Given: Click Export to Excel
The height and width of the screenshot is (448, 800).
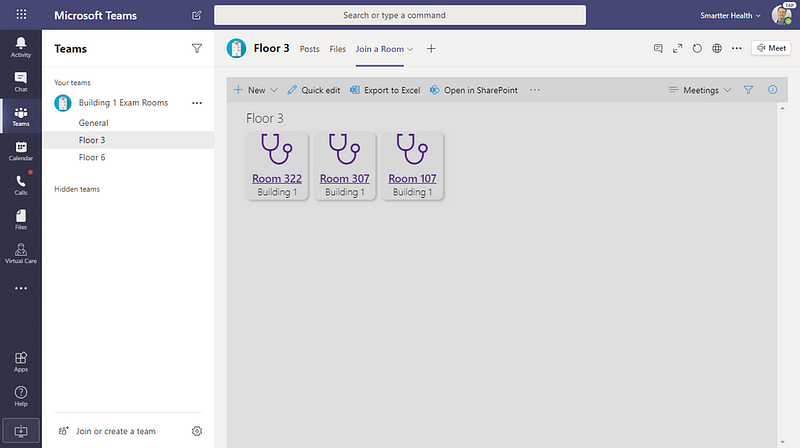Looking at the screenshot, I should tap(385, 90).
